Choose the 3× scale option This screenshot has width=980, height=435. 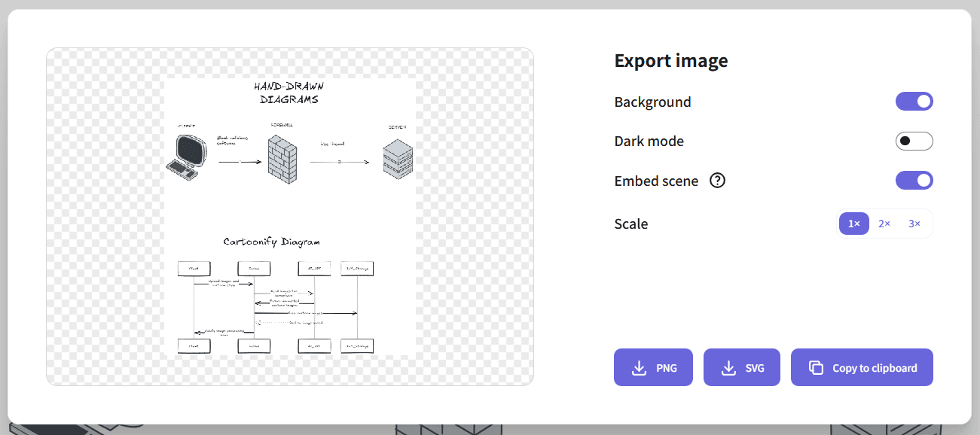[914, 224]
